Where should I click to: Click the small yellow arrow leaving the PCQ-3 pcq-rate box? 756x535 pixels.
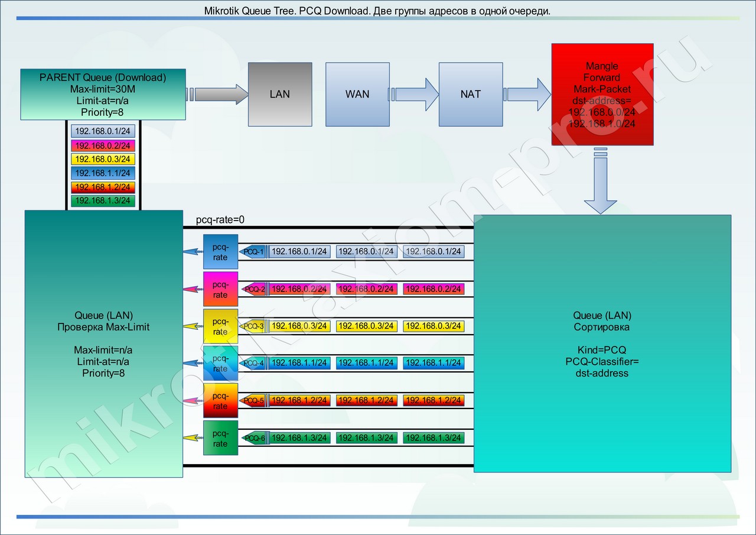pyautogui.click(x=193, y=326)
